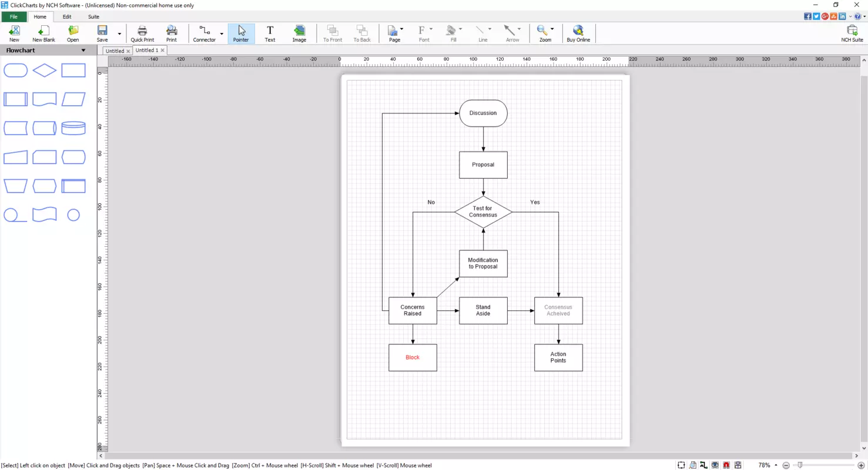
Task: Share on LinkedIn icon
Action: pos(842,16)
